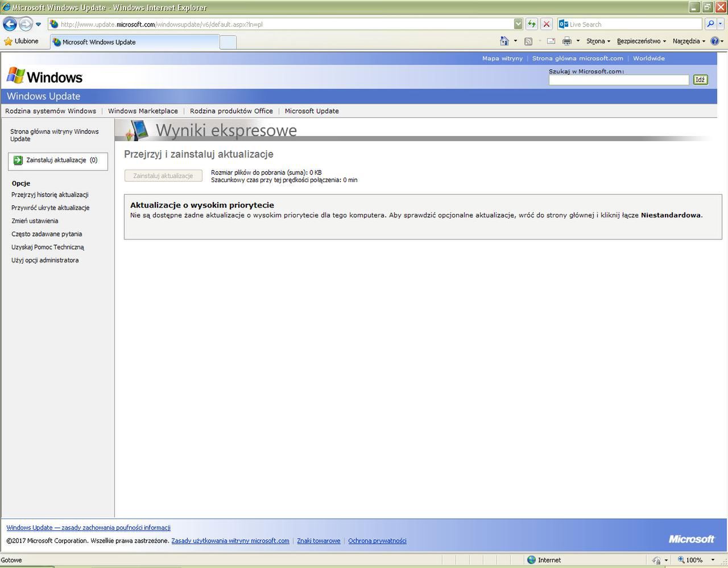Click the Internet Explorer title bar icon
The height and width of the screenshot is (568, 728).
pyautogui.click(x=6, y=7)
